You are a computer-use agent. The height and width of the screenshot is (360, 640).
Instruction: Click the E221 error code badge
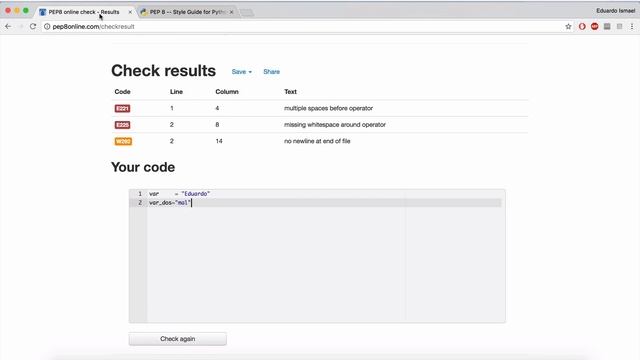pos(122,108)
